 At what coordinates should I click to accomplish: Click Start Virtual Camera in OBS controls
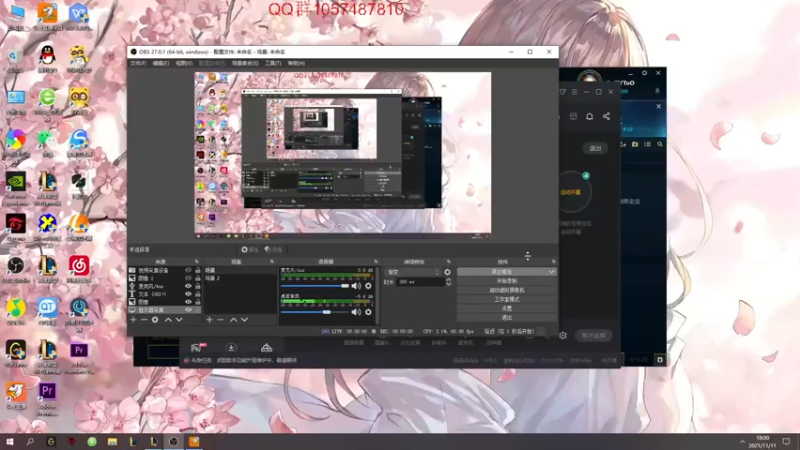506,290
